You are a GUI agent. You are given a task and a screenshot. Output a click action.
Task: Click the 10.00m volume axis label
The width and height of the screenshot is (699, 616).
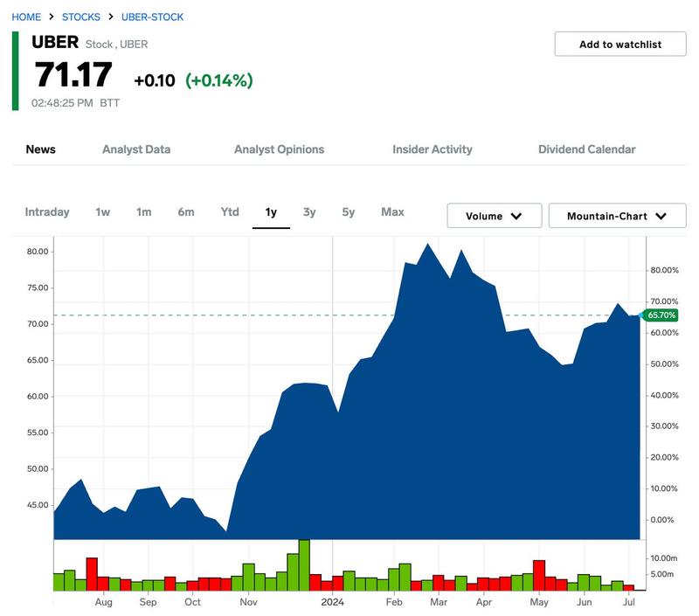click(x=664, y=558)
